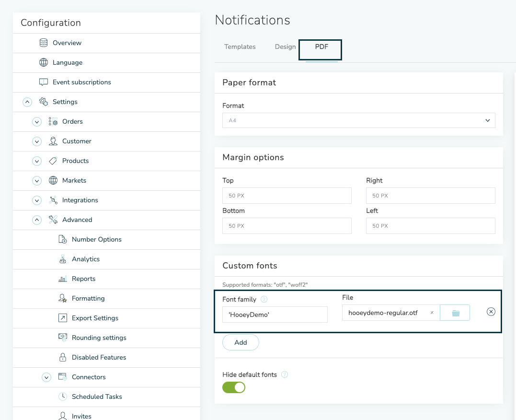The image size is (516, 420).
Task: Clear the hooeydemo-regular.otf file selection
Action: (x=432, y=313)
